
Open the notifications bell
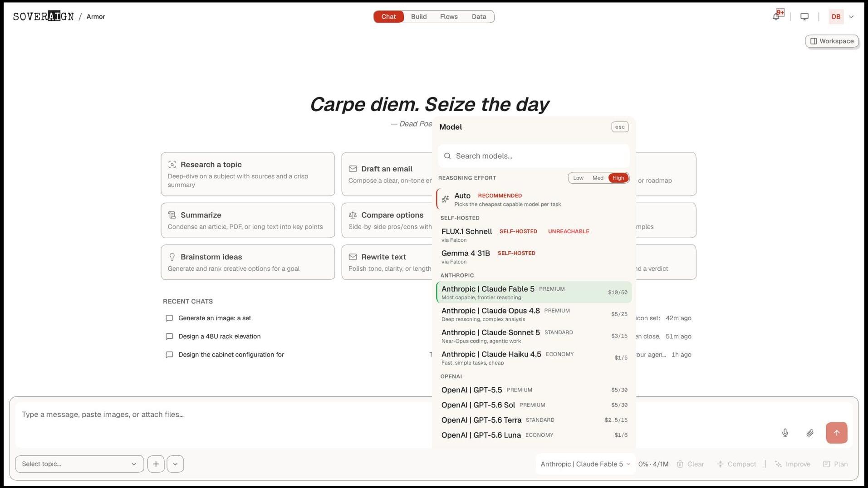[776, 16]
